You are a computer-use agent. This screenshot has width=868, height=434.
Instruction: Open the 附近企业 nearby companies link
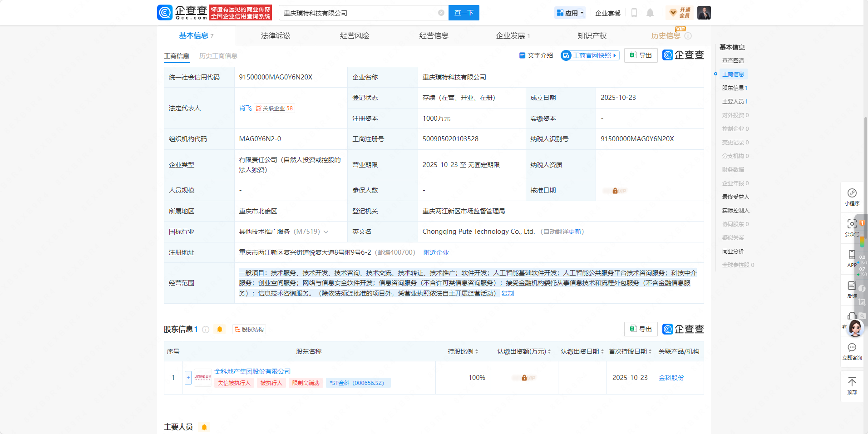pyautogui.click(x=436, y=252)
